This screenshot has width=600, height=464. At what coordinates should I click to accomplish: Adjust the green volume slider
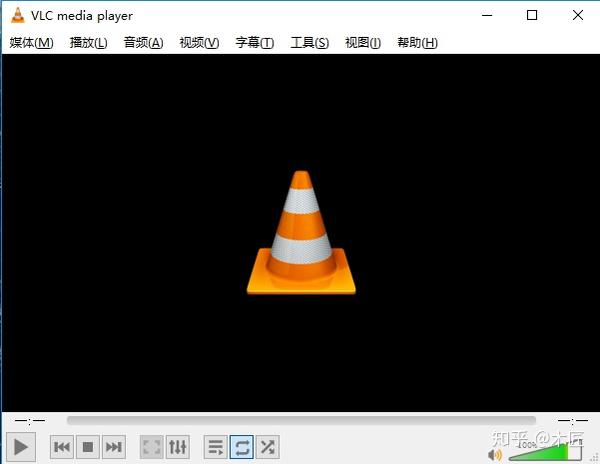(x=545, y=452)
